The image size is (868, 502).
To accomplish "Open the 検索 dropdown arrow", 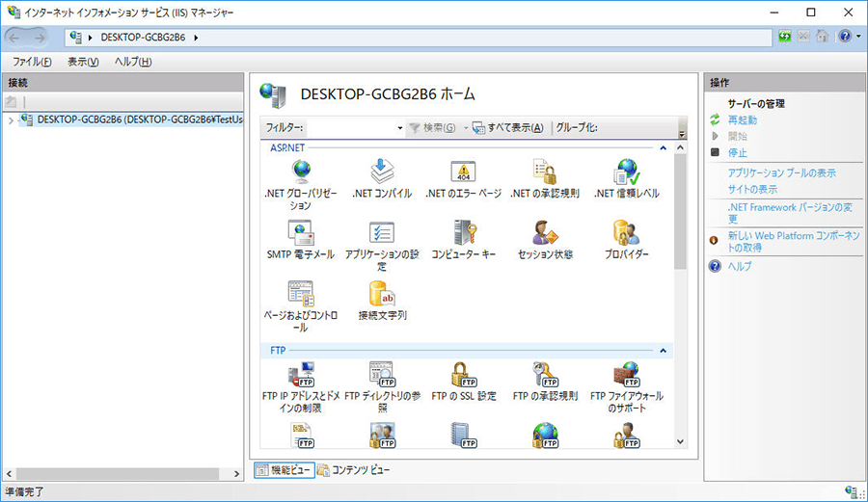I will click(x=466, y=128).
